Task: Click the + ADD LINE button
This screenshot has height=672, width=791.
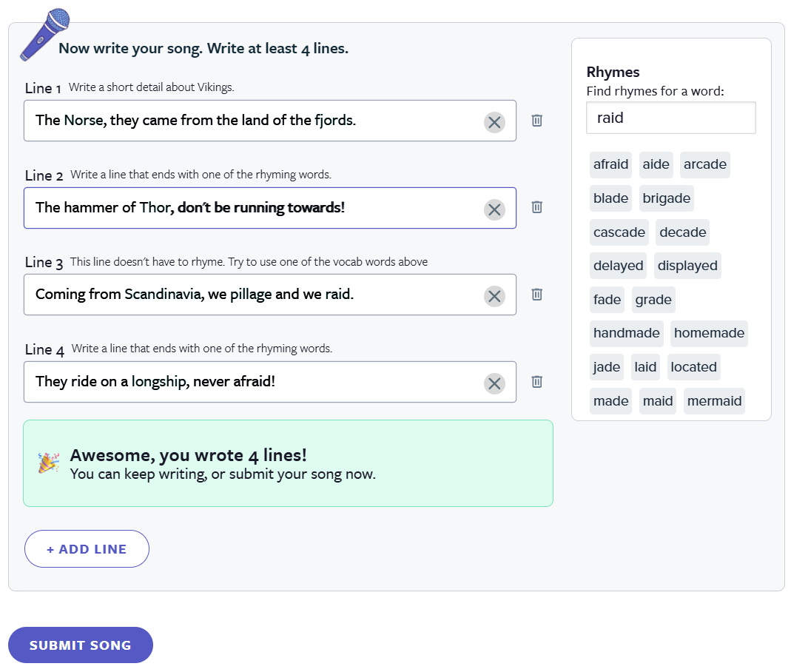Action: pyautogui.click(x=87, y=549)
